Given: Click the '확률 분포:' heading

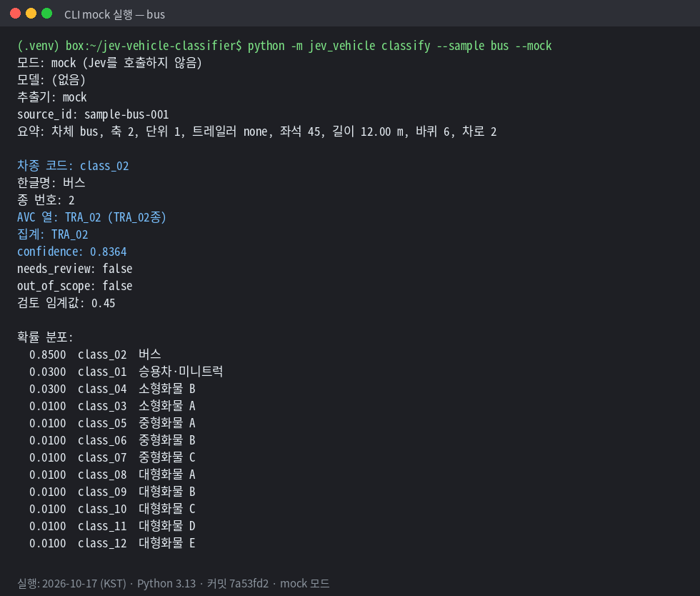Looking at the screenshot, I should click(45, 337).
